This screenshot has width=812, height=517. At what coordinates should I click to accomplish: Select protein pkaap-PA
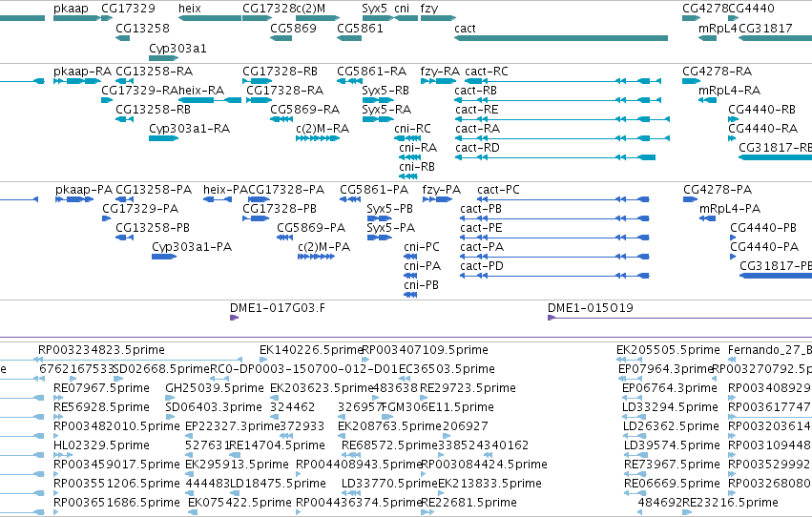click(x=74, y=199)
